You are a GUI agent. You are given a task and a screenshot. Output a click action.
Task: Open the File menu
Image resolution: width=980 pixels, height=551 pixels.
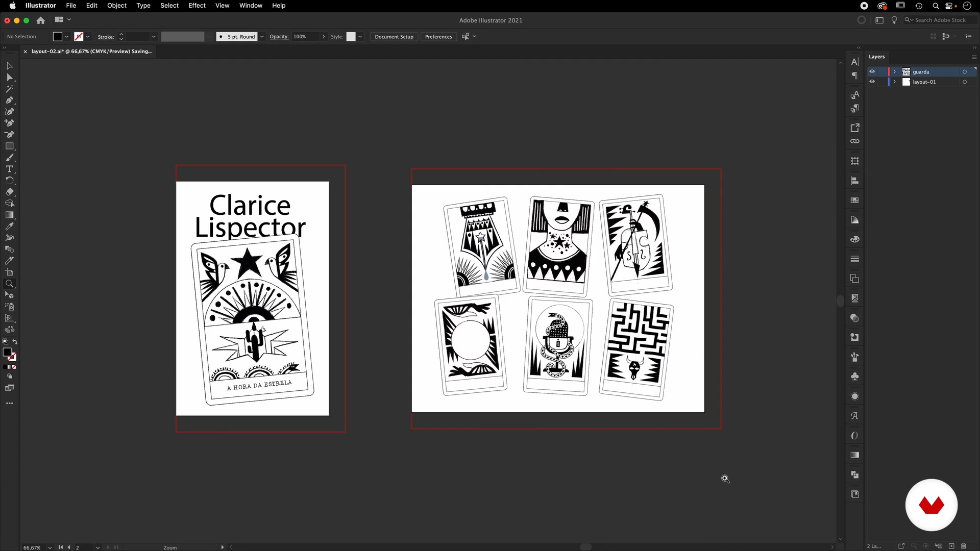[x=71, y=6]
